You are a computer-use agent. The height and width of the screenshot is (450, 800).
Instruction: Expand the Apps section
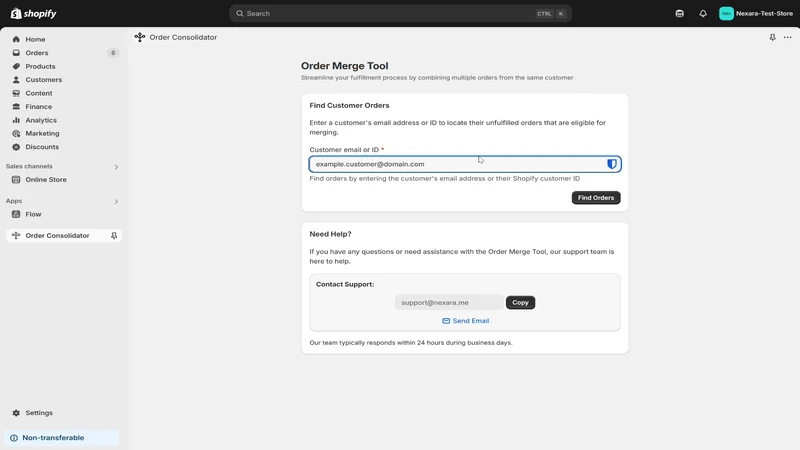116,202
